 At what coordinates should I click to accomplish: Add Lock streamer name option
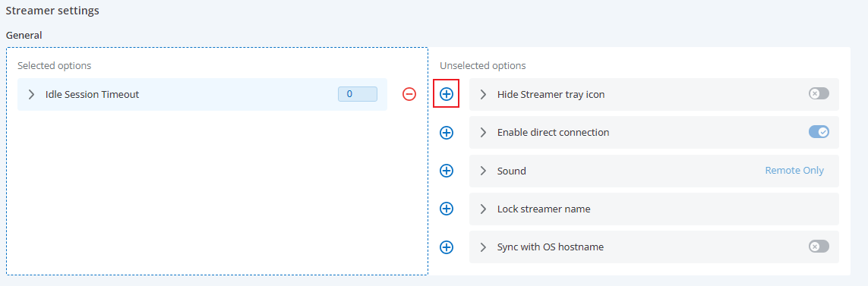pyautogui.click(x=447, y=209)
